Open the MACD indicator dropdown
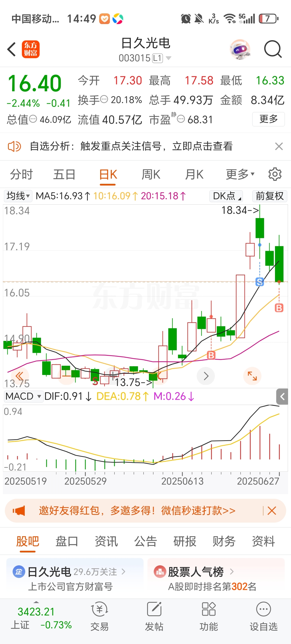The height and width of the screenshot is (644, 291). (24, 396)
